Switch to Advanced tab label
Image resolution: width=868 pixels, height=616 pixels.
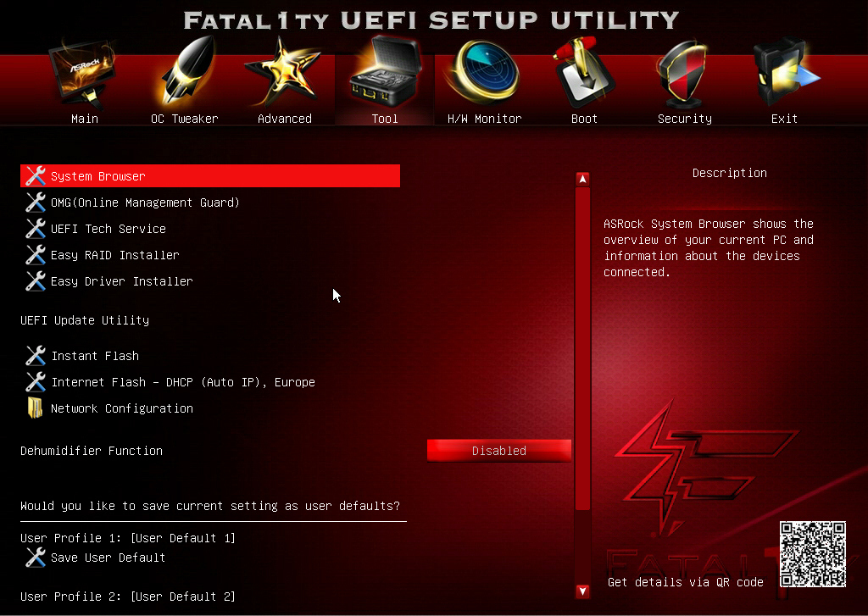pyautogui.click(x=285, y=119)
